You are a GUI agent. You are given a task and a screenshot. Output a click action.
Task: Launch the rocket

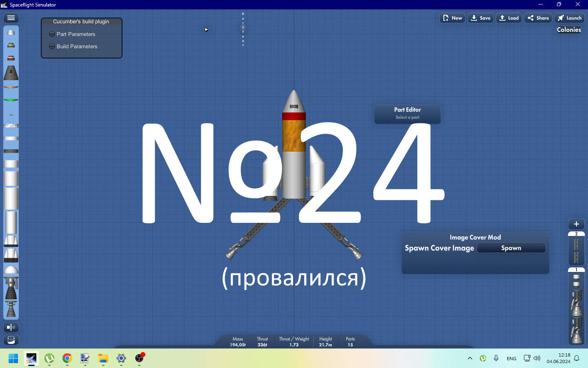(570, 18)
